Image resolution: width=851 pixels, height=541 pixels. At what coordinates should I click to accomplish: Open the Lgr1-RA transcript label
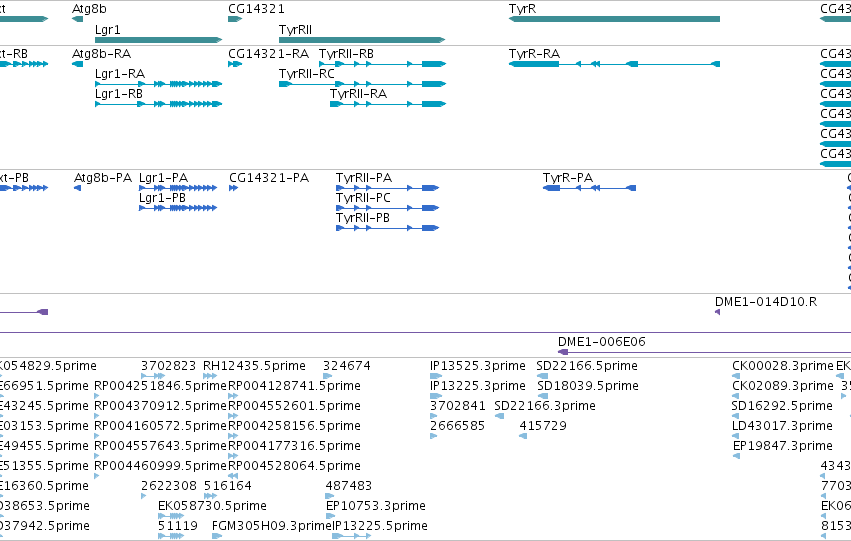point(120,74)
